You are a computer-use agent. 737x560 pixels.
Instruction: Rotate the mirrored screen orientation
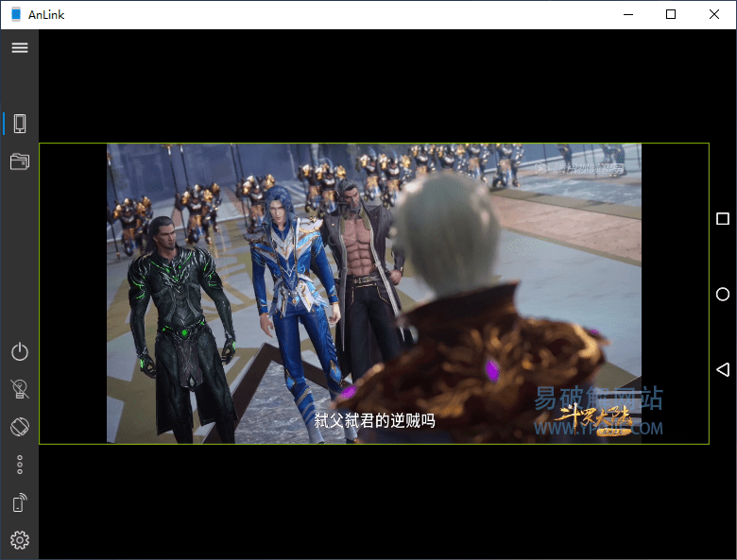(19, 427)
